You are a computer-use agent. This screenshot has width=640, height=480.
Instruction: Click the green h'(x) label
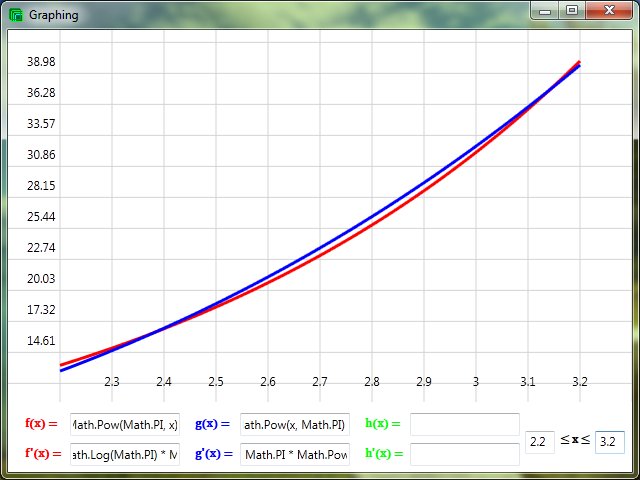click(x=384, y=455)
